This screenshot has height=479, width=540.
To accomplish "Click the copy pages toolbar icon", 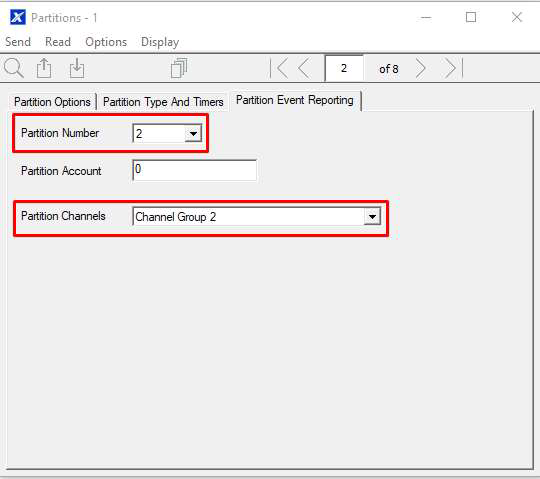I will [179, 68].
